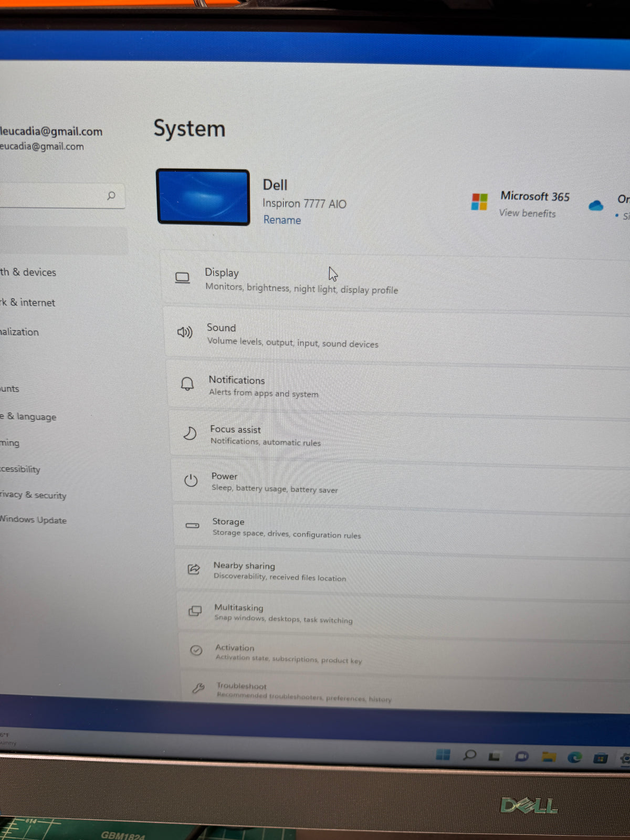This screenshot has width=630, height=840.
Task: Click the weather widget on taskbar
Action: pos(8,739)
